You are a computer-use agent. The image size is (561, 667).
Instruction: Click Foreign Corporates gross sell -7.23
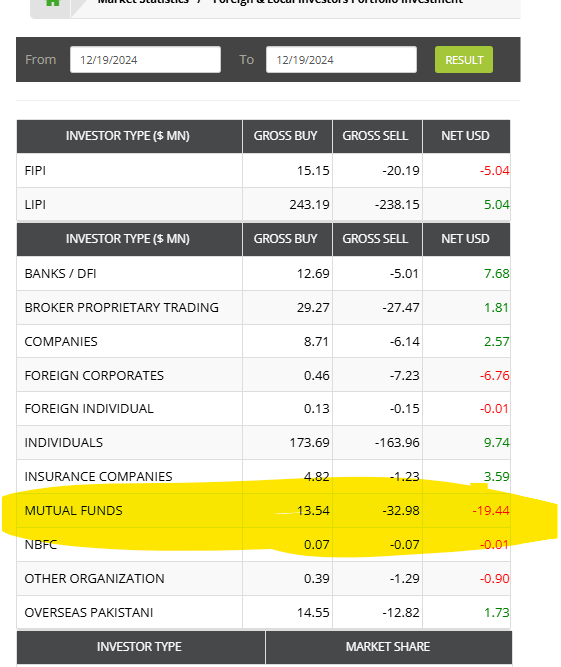(x=404, y=376)
